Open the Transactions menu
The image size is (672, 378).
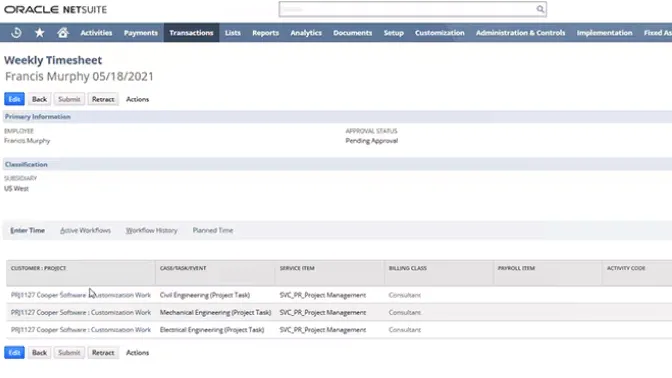tap(191, 33)
